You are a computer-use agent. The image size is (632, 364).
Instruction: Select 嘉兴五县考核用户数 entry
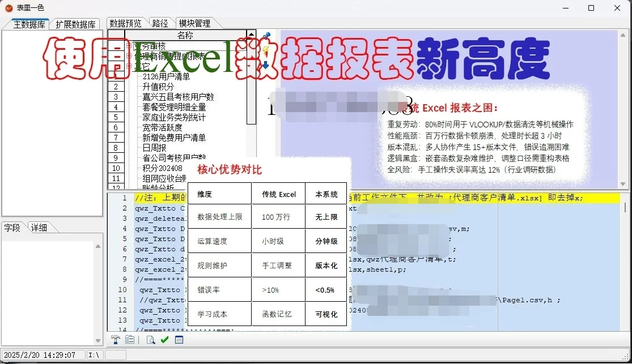click(178, 97)
